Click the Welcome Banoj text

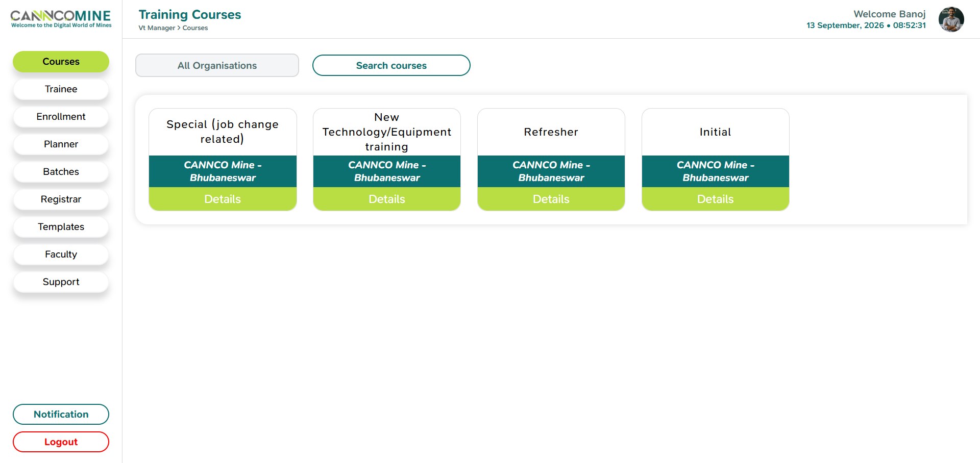tap(889, 14)
